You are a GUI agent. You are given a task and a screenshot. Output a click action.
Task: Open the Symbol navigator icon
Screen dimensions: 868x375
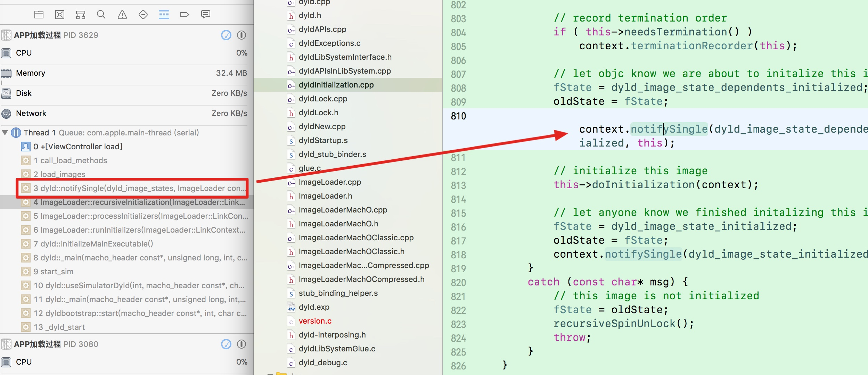[81, 15]
